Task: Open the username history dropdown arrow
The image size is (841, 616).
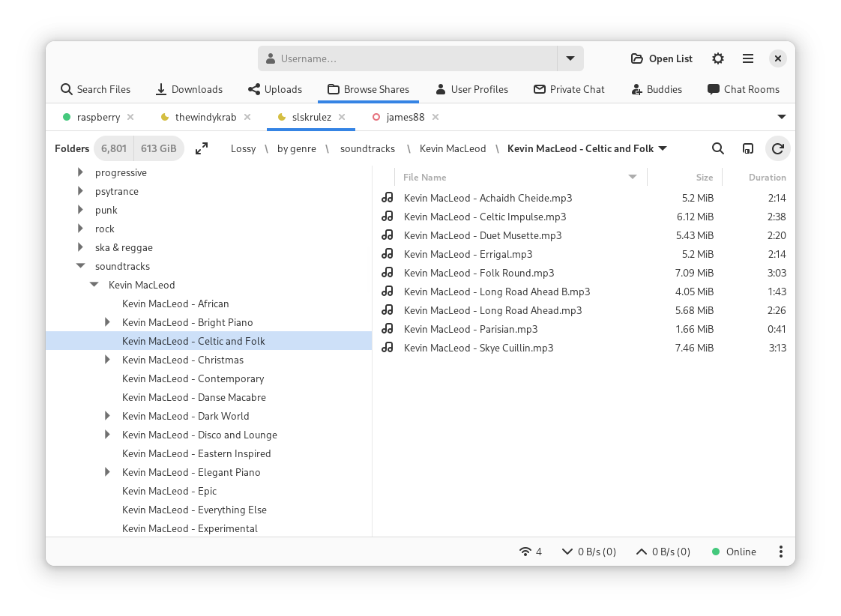Action: point(570,58)
